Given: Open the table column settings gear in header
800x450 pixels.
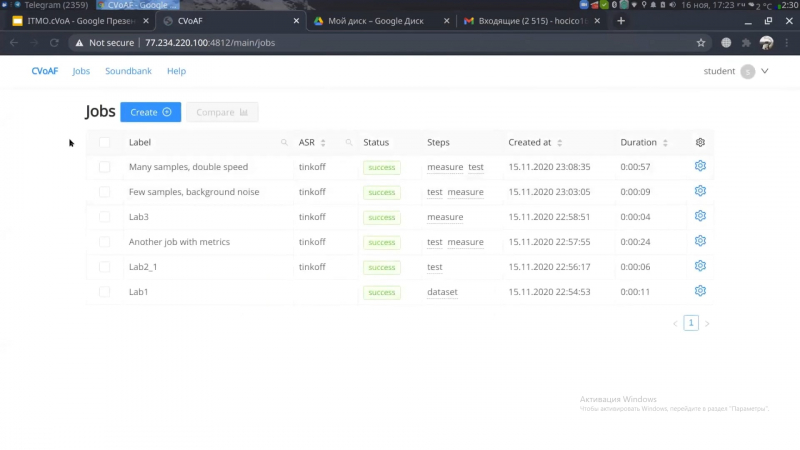Looking at the screenshot, I should (x=700, y=143).
